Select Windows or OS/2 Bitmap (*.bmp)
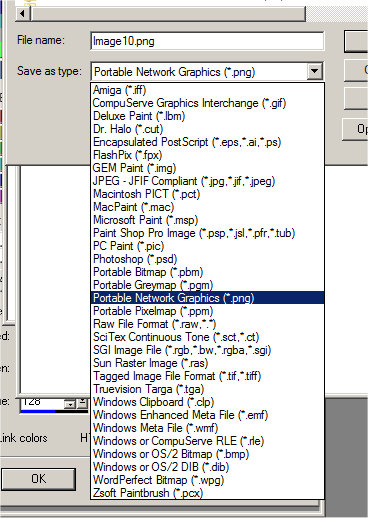The height and width of the screenshot is (518, 368). 207,454
